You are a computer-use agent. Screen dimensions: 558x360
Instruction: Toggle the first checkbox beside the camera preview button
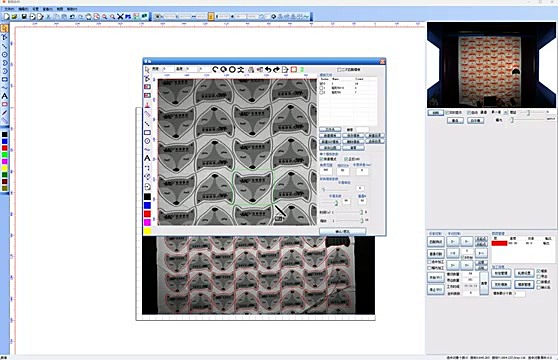point(448,112)
